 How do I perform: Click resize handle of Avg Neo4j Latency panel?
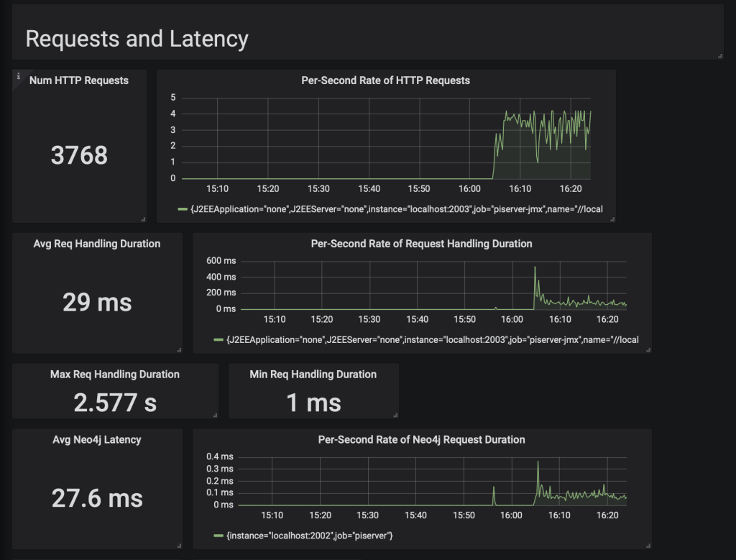point(178,545)
